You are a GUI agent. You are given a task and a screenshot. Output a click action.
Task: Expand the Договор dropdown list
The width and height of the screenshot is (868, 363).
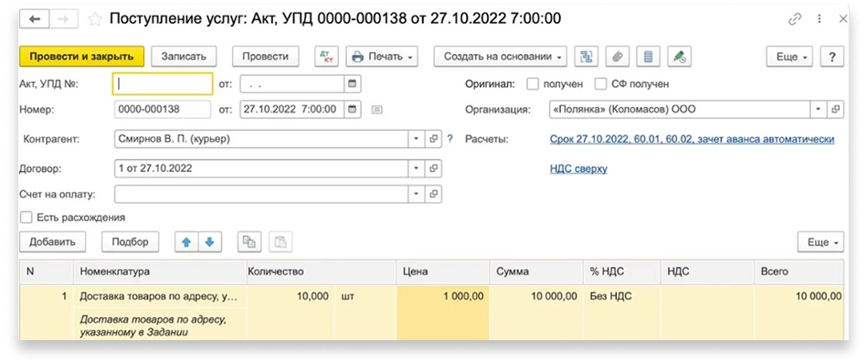[x=417, y=168]
